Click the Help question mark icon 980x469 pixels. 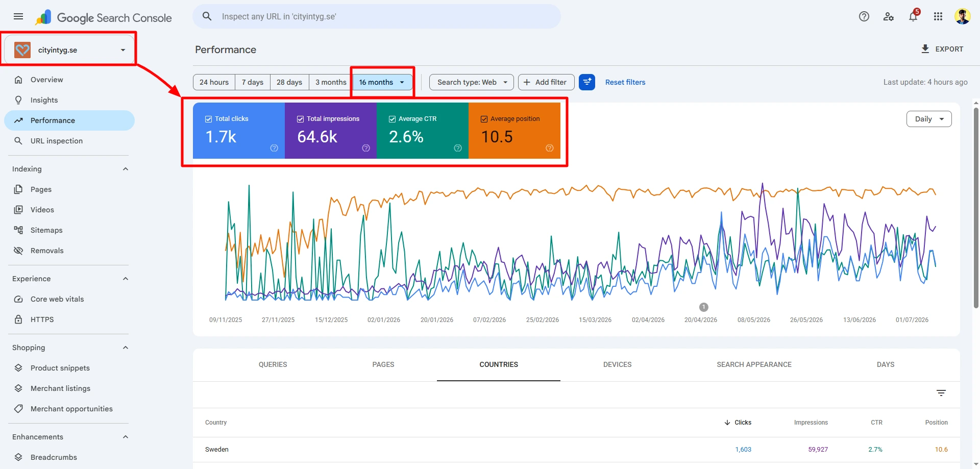(x=864, y=16)
